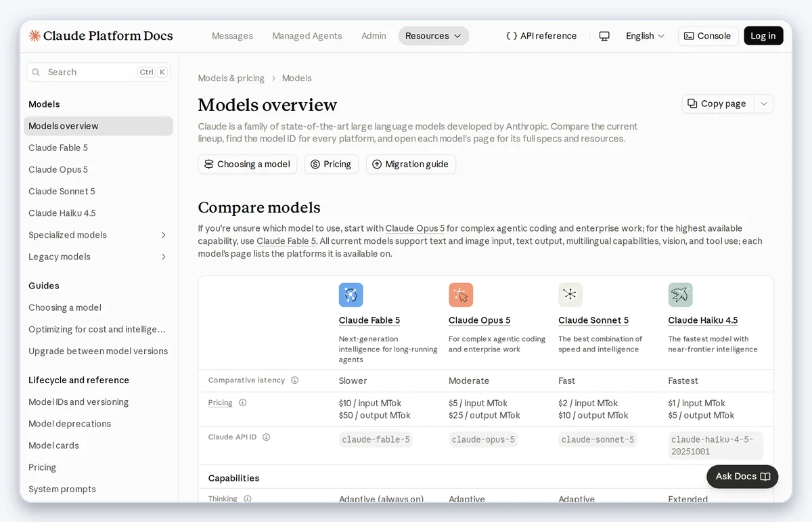The width and height of the screenshot is (812, 522).
Task: Click info icon next to Pricing row
Action: [242, 403]
